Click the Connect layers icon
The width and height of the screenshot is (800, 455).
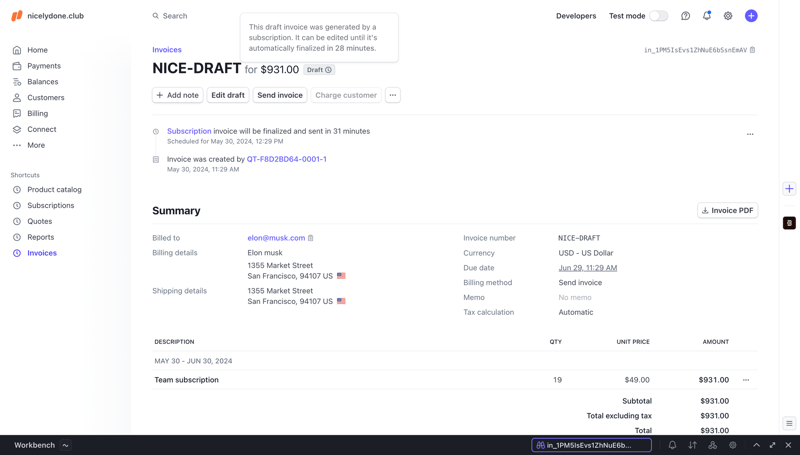pyautogui.click(x=17, y=129)
